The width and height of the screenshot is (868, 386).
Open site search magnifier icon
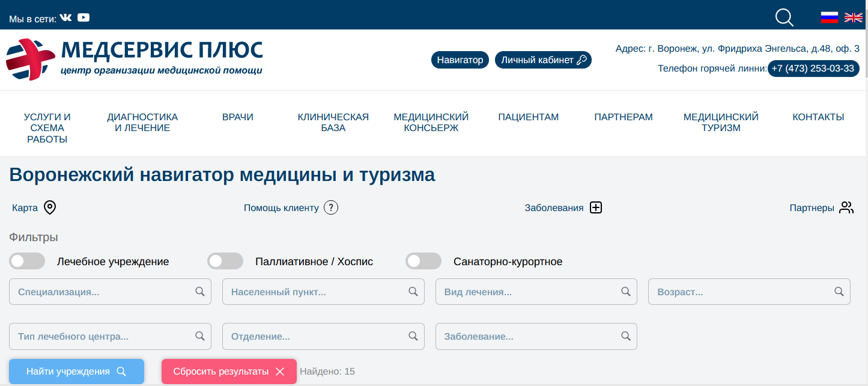point(785,17)
